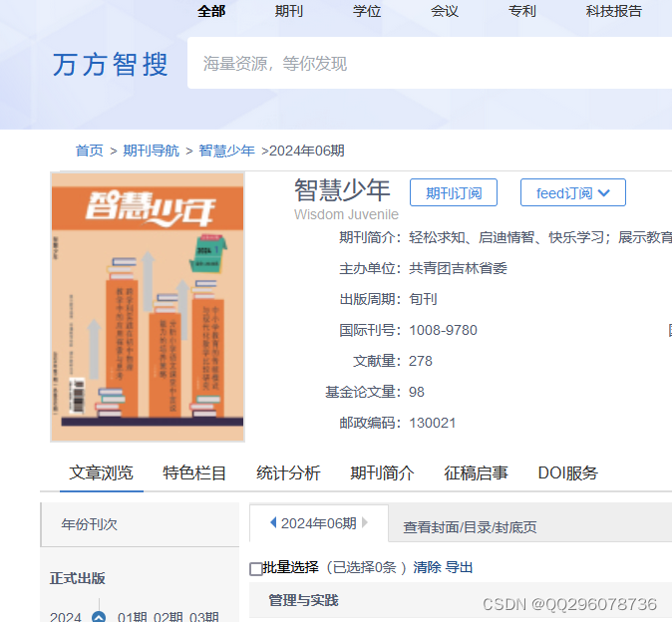Open 期刊导航 breadcrumb link

[151, 151]
